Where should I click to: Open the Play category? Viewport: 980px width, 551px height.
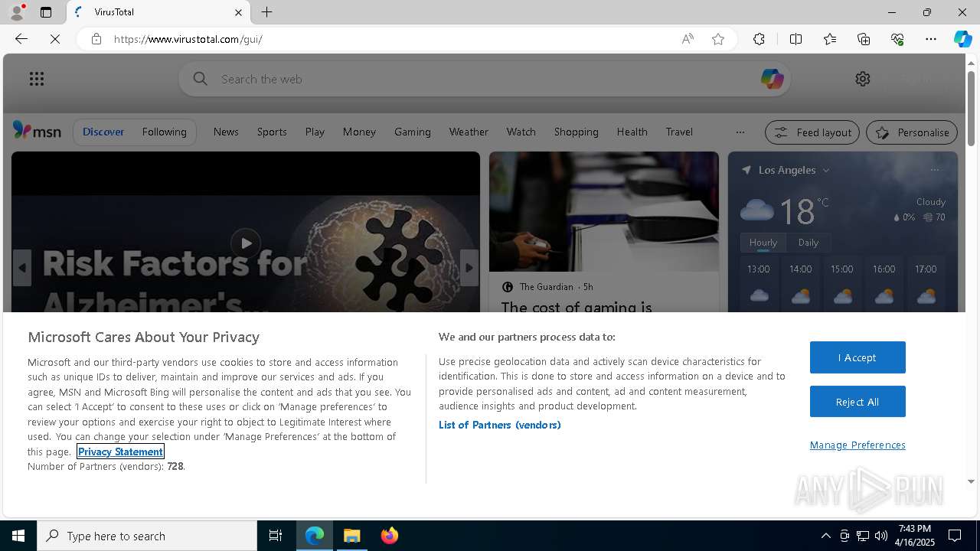(315, 132)
